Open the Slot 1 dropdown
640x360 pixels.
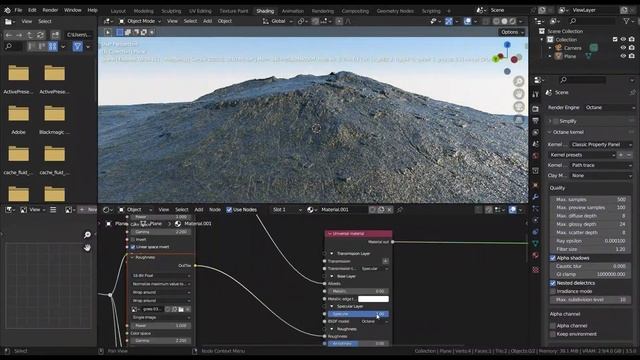coord(287,210)
